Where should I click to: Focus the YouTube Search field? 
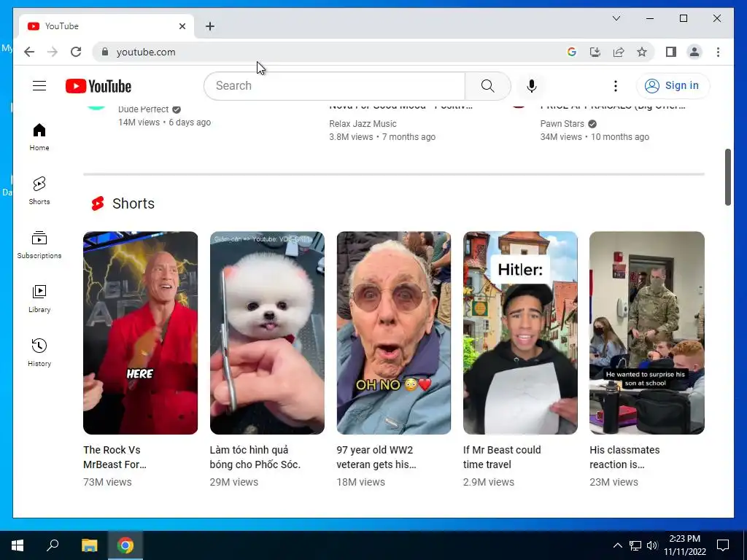pos(334,86)
